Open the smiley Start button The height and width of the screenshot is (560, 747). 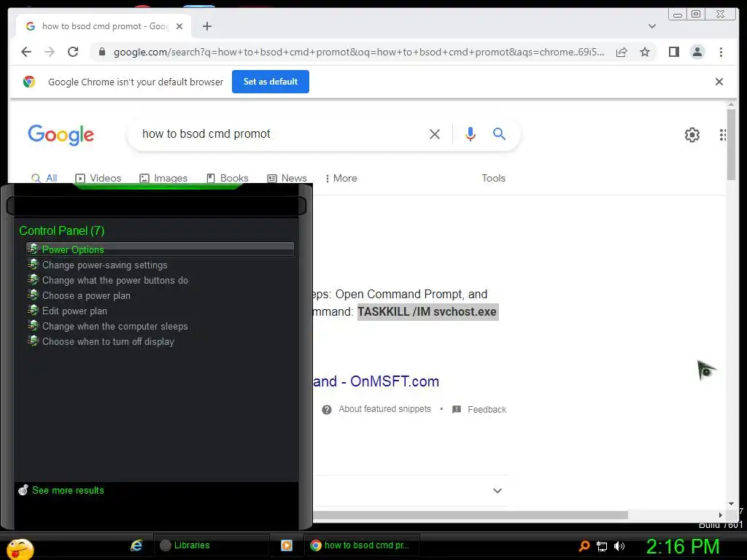(x=20, y=548)
